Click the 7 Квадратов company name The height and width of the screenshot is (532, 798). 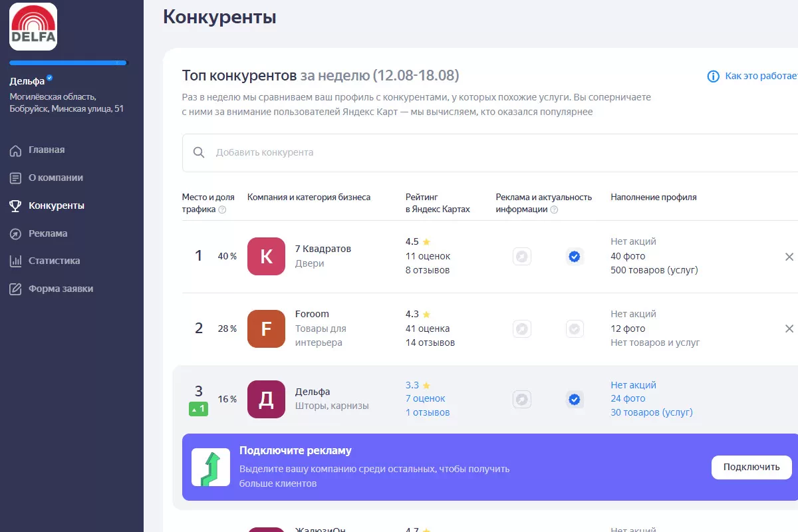(x=323, y=249)
